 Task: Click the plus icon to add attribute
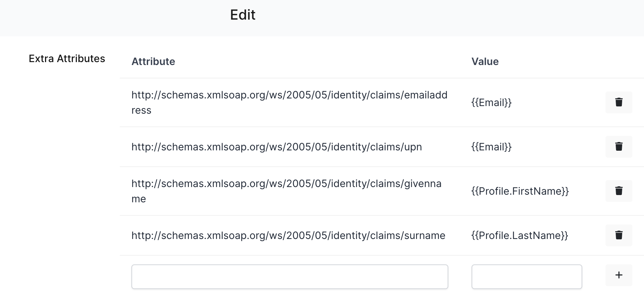tap(619, 275)
